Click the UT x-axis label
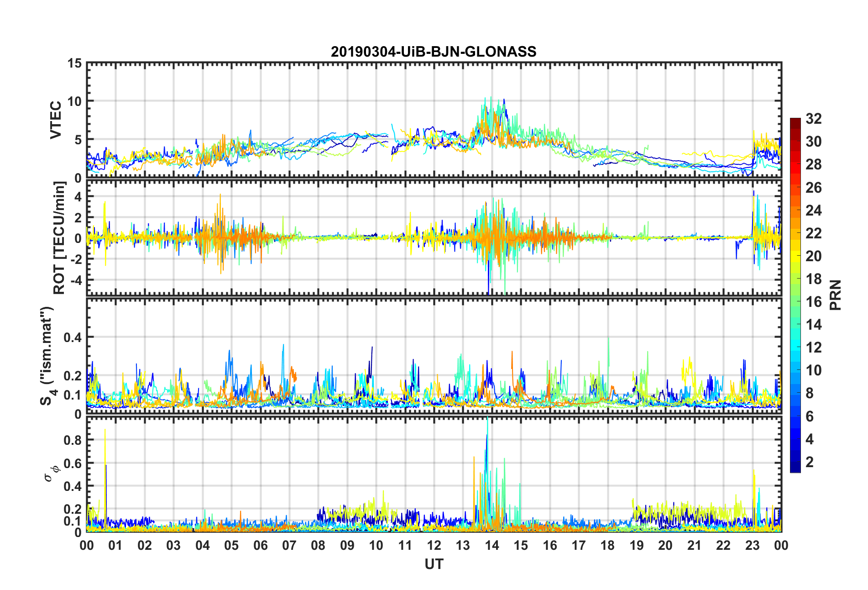This screenshot has width=868, height=590. [434, 564]
